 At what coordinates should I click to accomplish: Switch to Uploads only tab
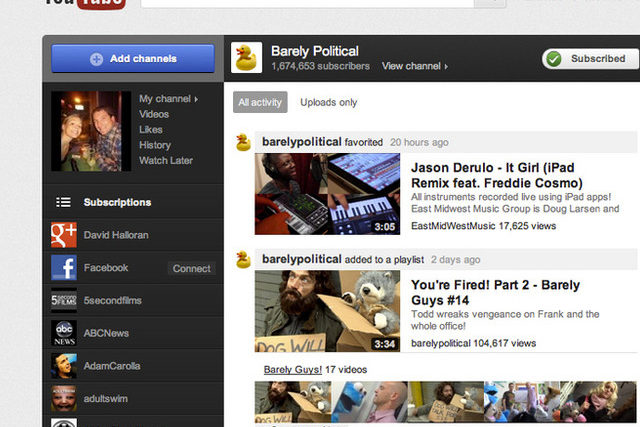pos(329,102)
